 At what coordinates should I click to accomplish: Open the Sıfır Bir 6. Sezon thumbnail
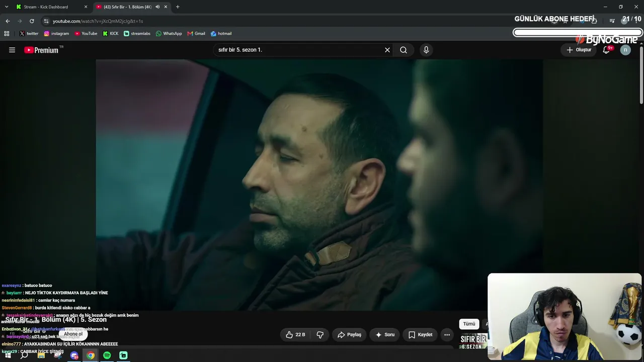pyautogui.click(x=473, y=341)
